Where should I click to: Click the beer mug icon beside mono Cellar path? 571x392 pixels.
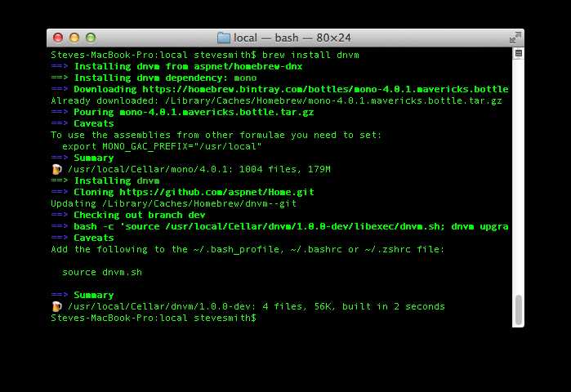tap(56, 169)
